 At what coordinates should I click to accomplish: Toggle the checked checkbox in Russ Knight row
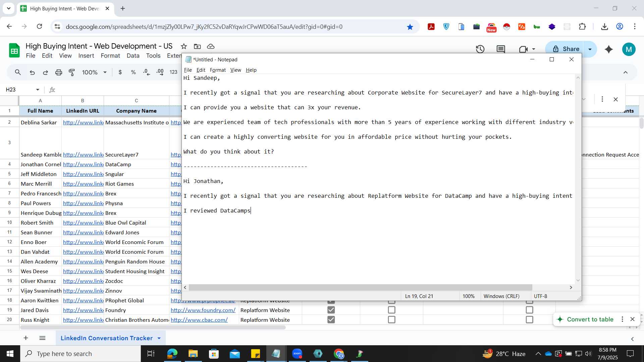[331, 320]
